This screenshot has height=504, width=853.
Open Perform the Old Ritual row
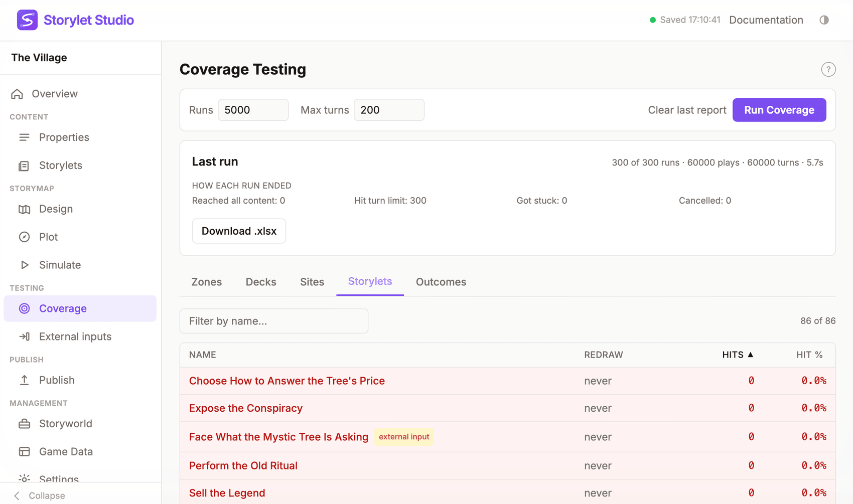pyautogui.click(x=507, y=465)
